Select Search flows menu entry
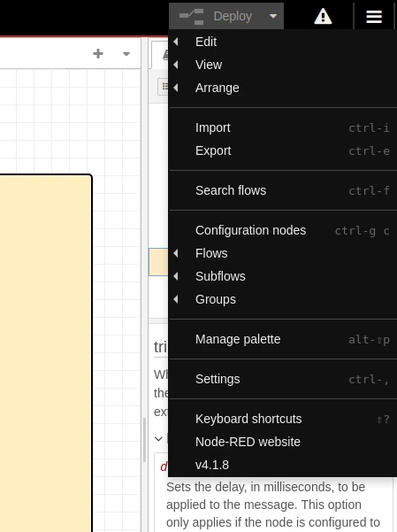This screenshot has height=532, width=397. click(283, 190)
